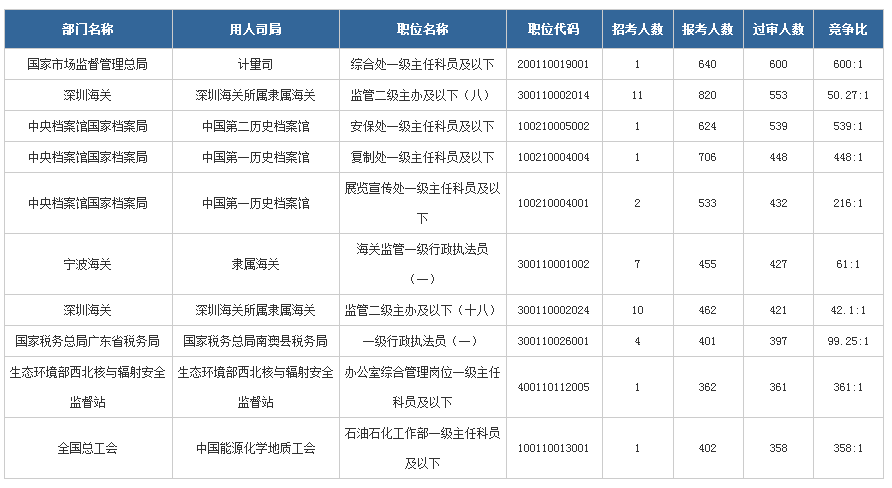This screenshot has height=488, width=892.
Task: Click the 533 applicants value
Action: [708, 203]
